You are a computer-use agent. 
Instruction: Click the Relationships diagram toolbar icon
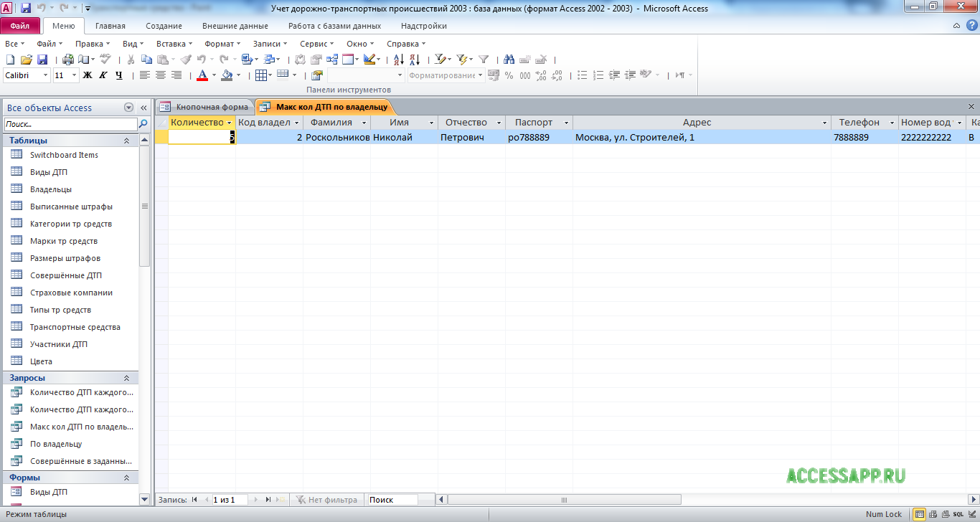tap(332, 60)
